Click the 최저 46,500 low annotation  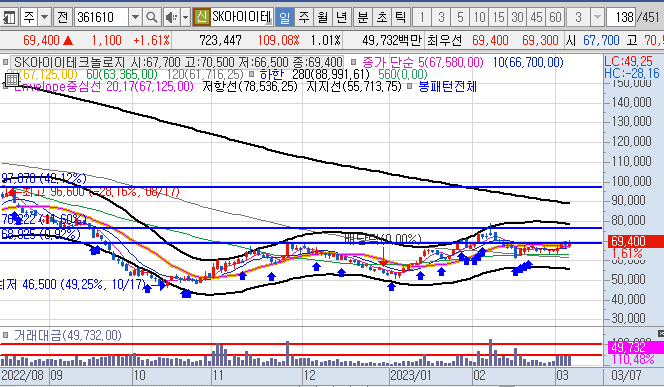(73, 284)
